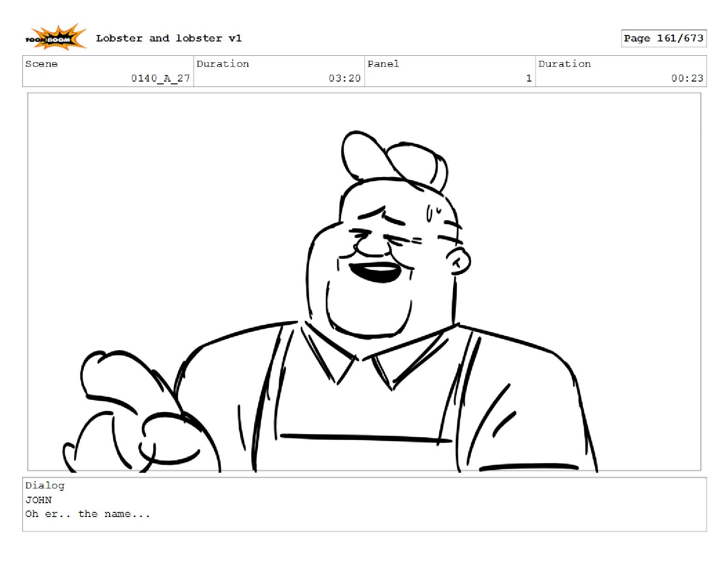Click the 'Dialog' label
The image size is (728, 564).
45,486
